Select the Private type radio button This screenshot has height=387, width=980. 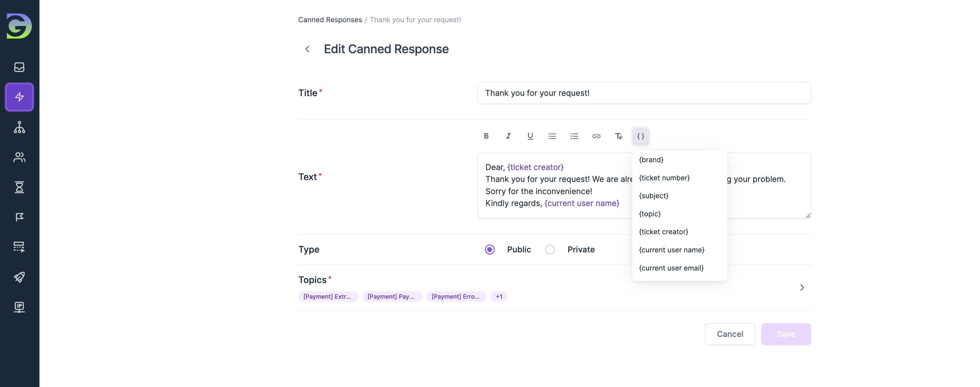tap(550, 250)
